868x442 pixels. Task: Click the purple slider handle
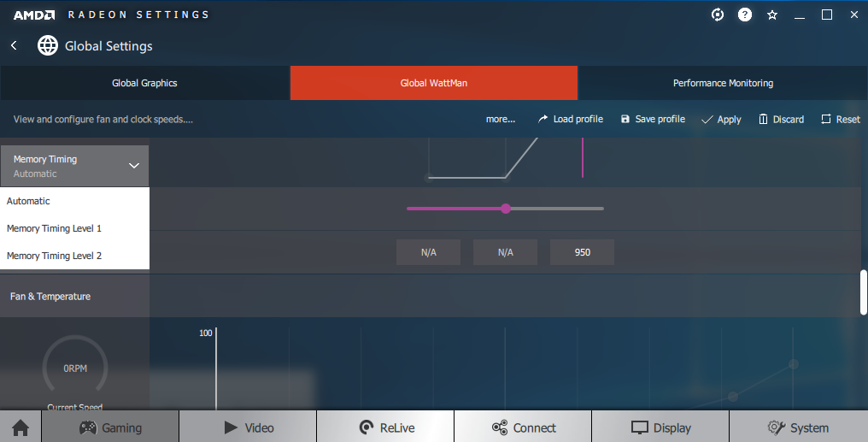coord(506,209)
